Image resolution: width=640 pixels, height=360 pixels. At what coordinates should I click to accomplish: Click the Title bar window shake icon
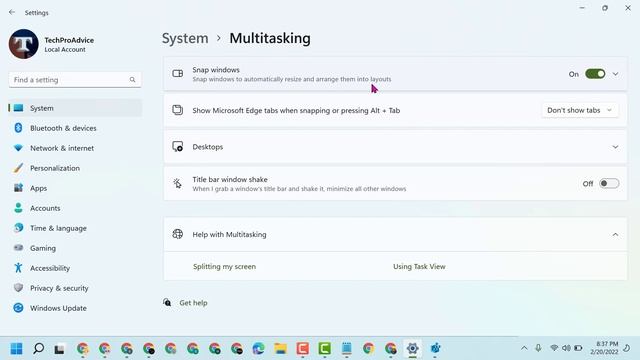click(178, 183)
